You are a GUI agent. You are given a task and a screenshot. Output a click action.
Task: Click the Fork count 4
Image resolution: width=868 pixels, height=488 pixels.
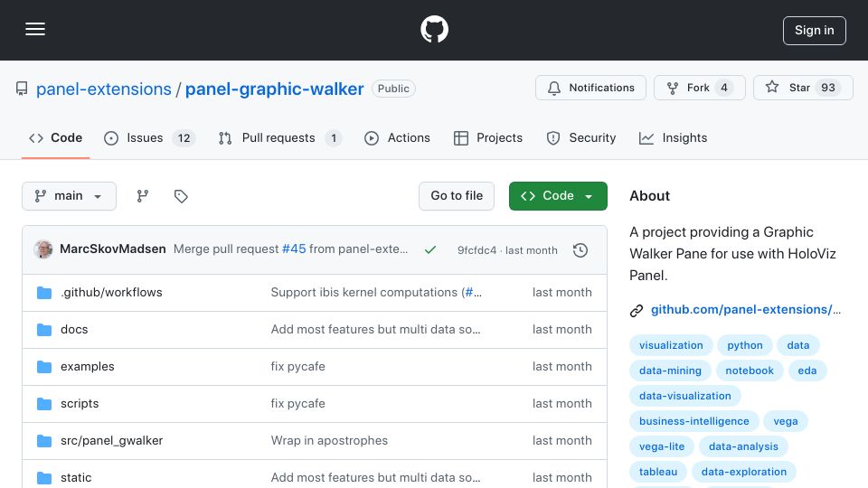point(723,88)
